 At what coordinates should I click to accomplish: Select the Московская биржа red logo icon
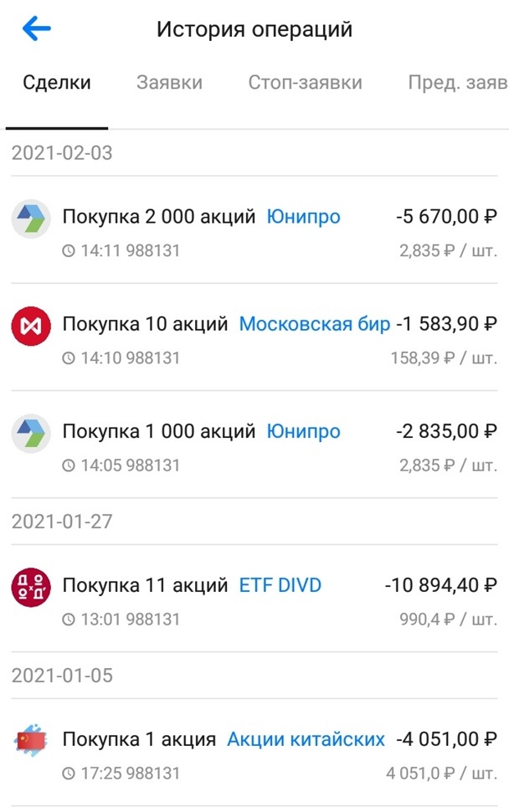pyautogui.click(x=31, y=323)
